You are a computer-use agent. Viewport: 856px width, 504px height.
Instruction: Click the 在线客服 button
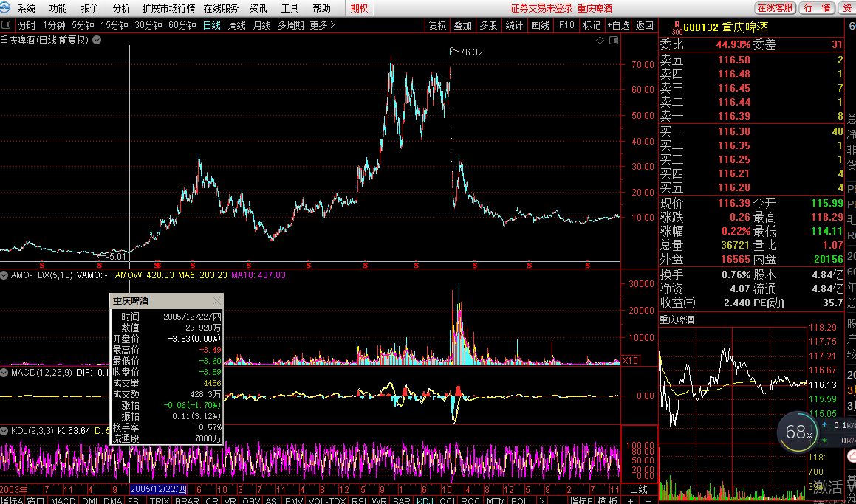coord(775,8)
